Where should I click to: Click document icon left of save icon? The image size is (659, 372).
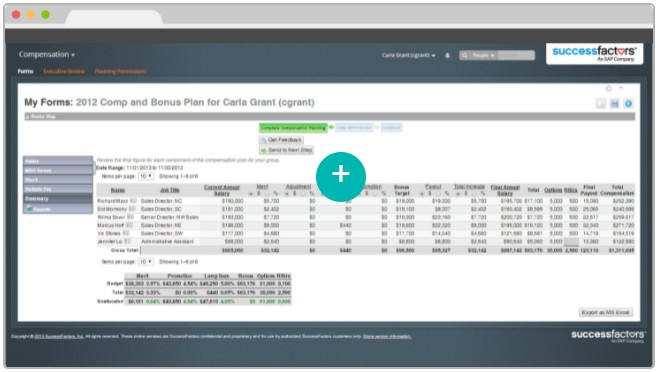point(601,103)
